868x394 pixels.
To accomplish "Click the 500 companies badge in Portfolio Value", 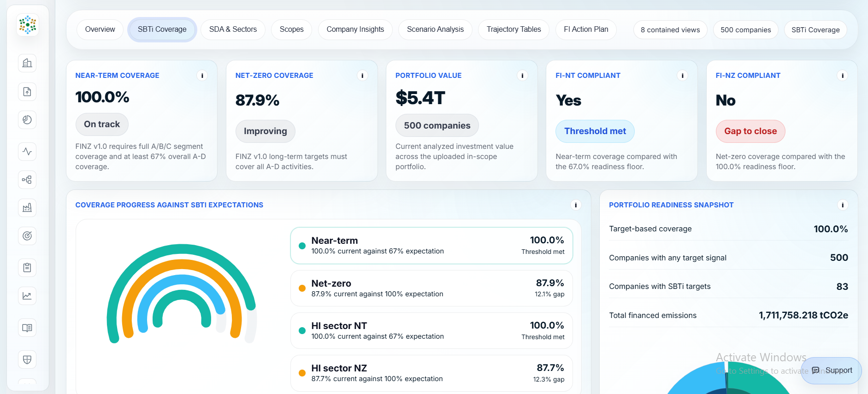I will 437,126.
